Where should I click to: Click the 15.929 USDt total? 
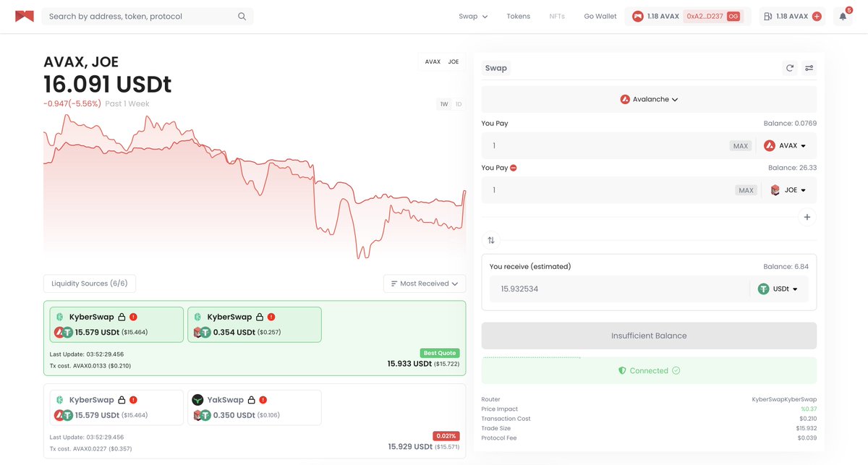point(410,447)
